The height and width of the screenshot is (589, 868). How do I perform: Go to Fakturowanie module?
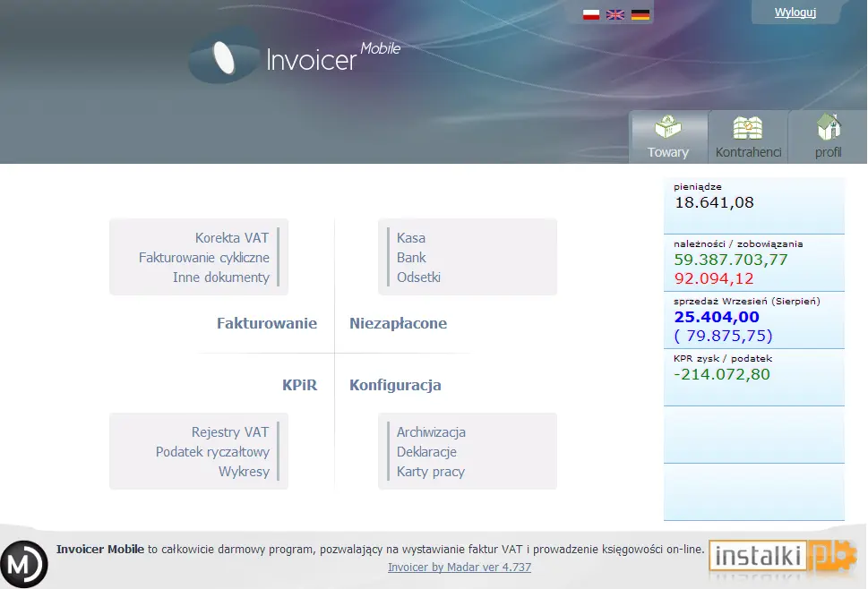267,323
